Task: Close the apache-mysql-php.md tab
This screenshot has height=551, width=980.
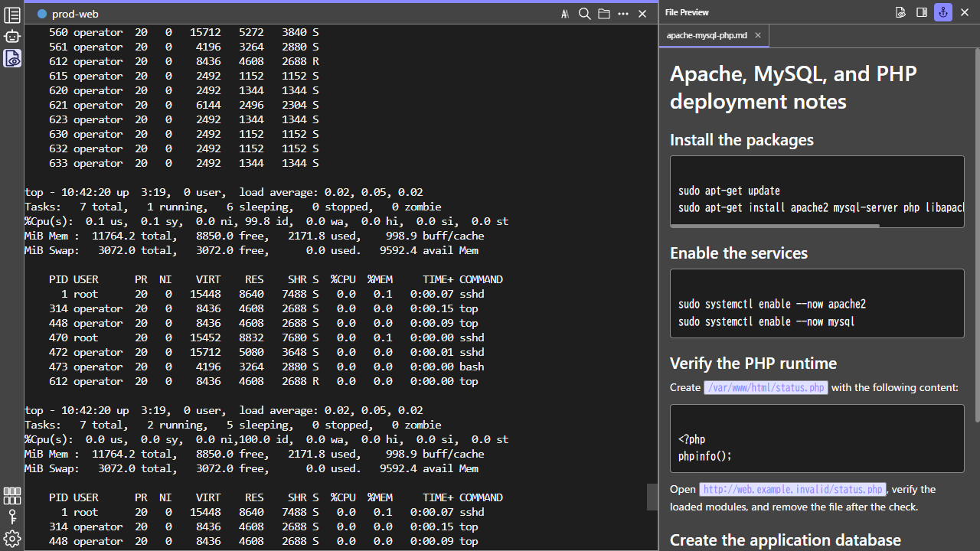Action: [758, 35]
